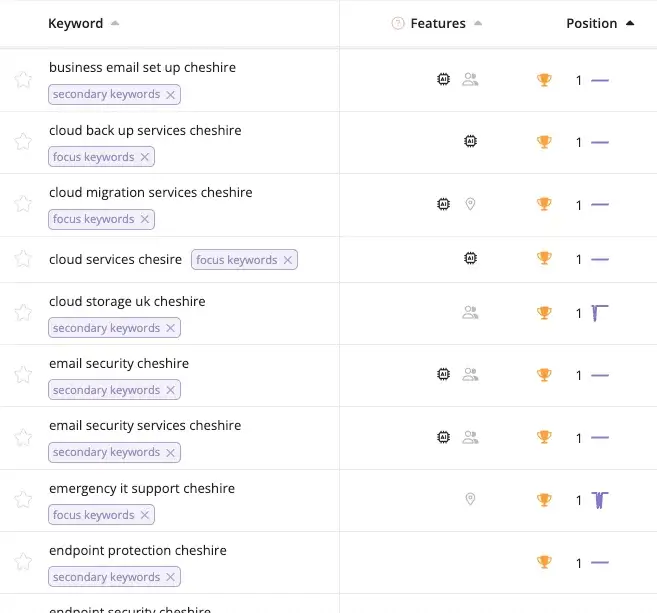Click the Features help question mark icon
Image resolution: width=657 pixels, height=613 pixels.
tap(398, 24)
